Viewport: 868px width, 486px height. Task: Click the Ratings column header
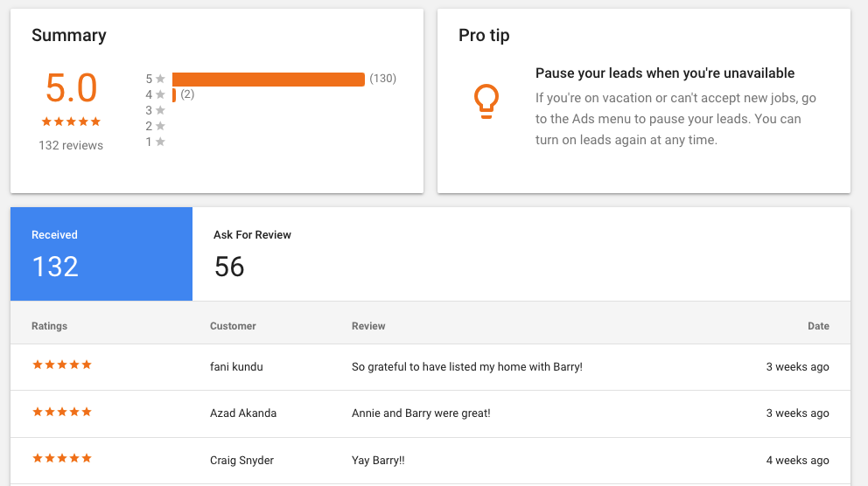pyautogui.click(x=49, y=326)
